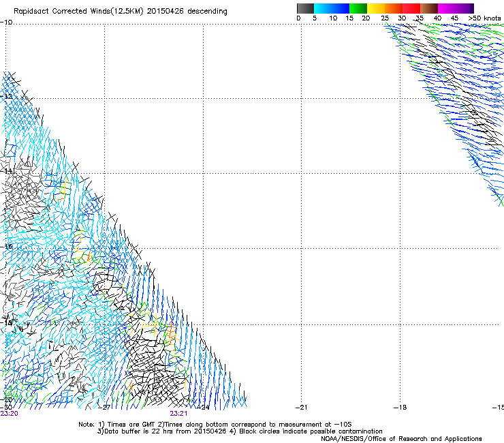Click the '40' label under the color bar
504x443 pixels.
[x=437, y=18]
